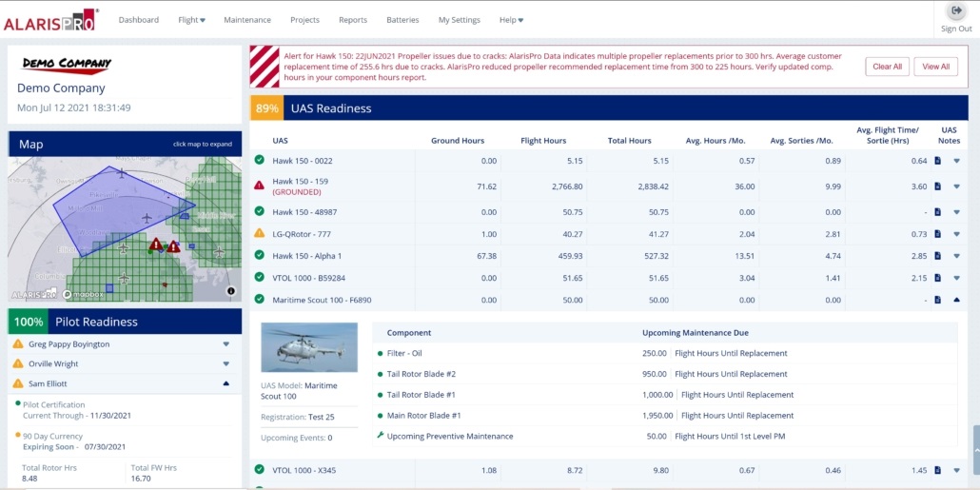The height and width of the screenshot is (490, 980).
Task: Open notes document icon for VTOL 1000 - X345
Action: (x=937, y=470)
